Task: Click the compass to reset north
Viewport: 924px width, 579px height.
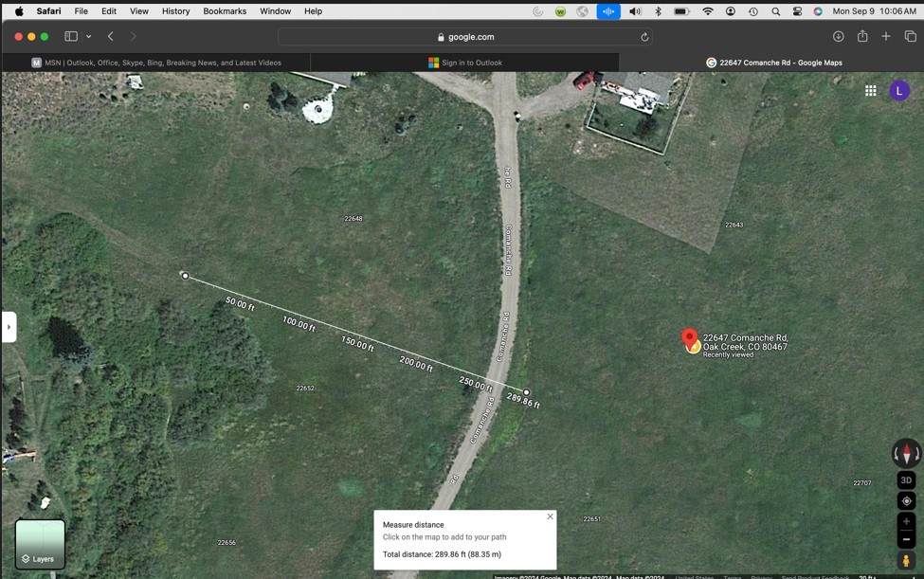Action: pyautogui.click(x=906, y=453)
